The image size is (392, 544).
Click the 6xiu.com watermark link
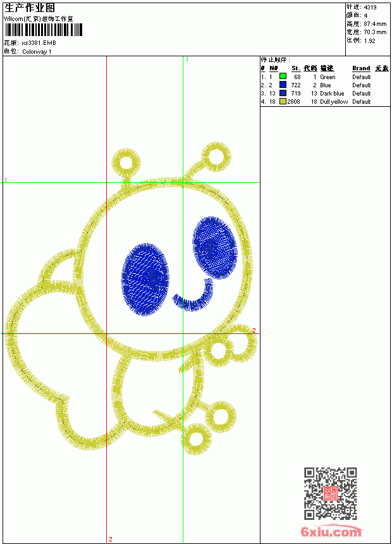(x=331, y=531)
